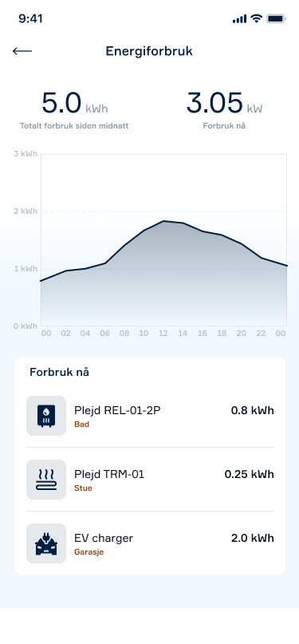This screenshot has width=299, height=644.
Task: Open the Plejd TRM-01 device row
Action: (150, 480)
